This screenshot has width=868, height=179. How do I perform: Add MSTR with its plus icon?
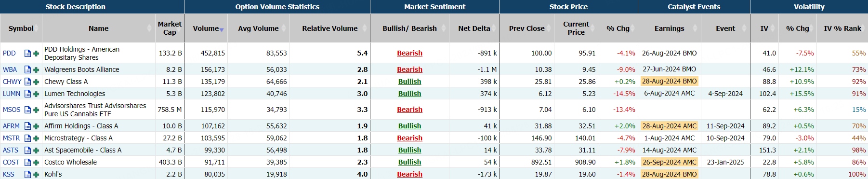click(36, 138)
